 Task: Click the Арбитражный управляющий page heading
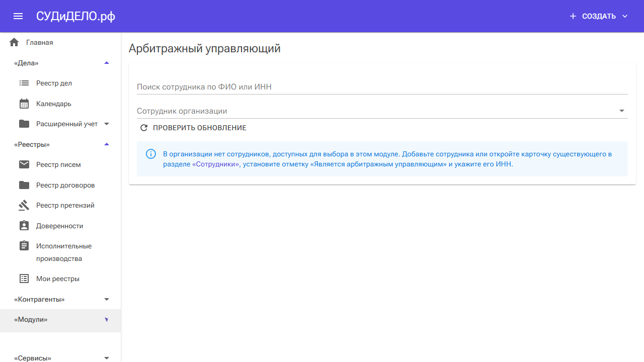[205, 48]
